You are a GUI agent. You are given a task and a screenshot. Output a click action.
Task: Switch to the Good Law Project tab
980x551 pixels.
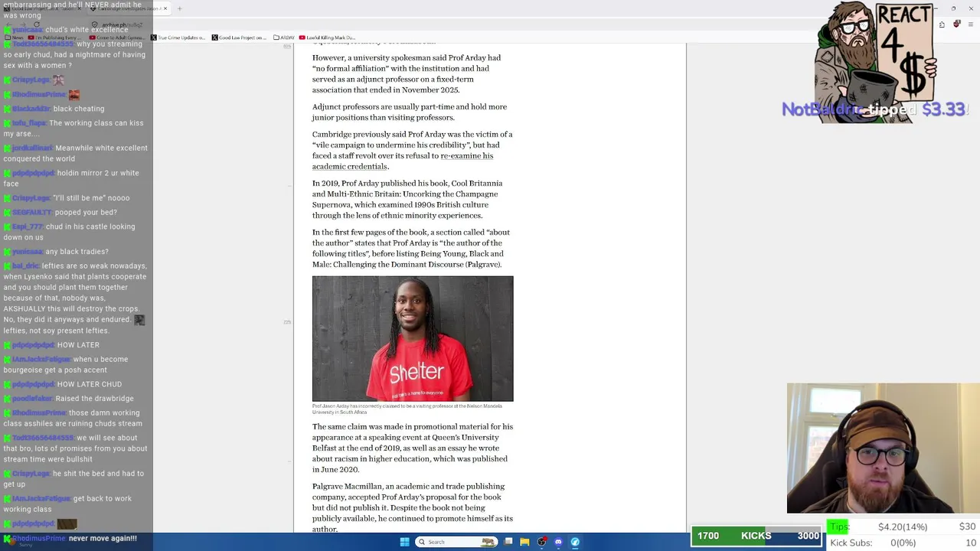click(x=42, y=9)
